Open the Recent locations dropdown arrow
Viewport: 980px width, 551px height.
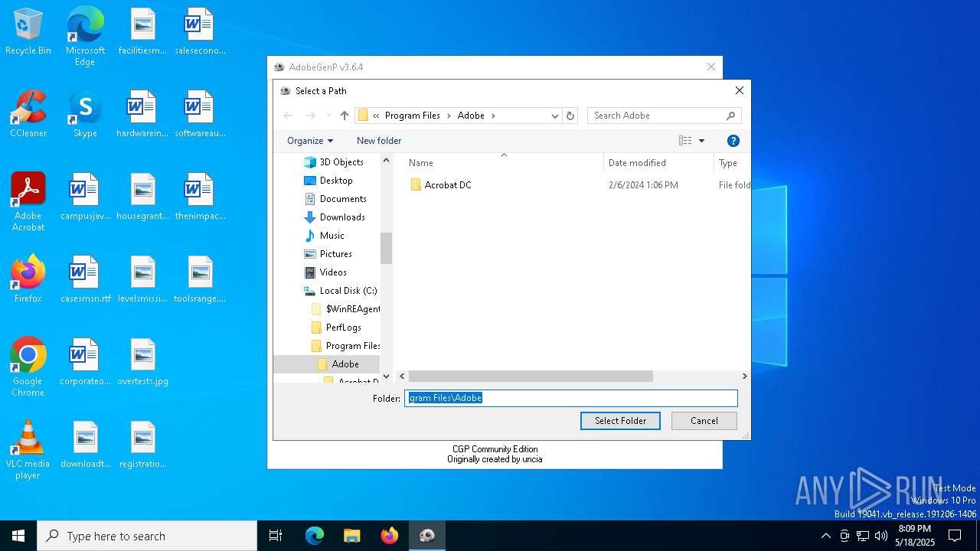click(328, 116)
